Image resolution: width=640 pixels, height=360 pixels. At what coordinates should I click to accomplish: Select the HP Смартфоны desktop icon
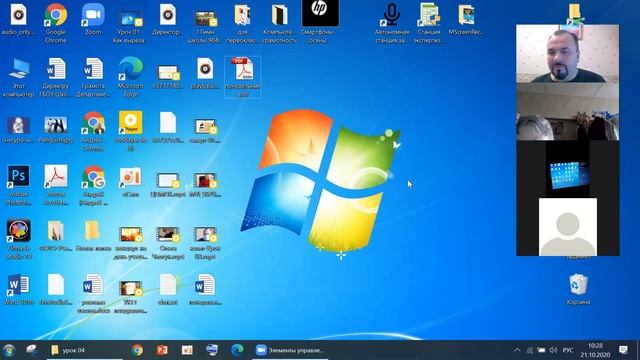point(320,21)
